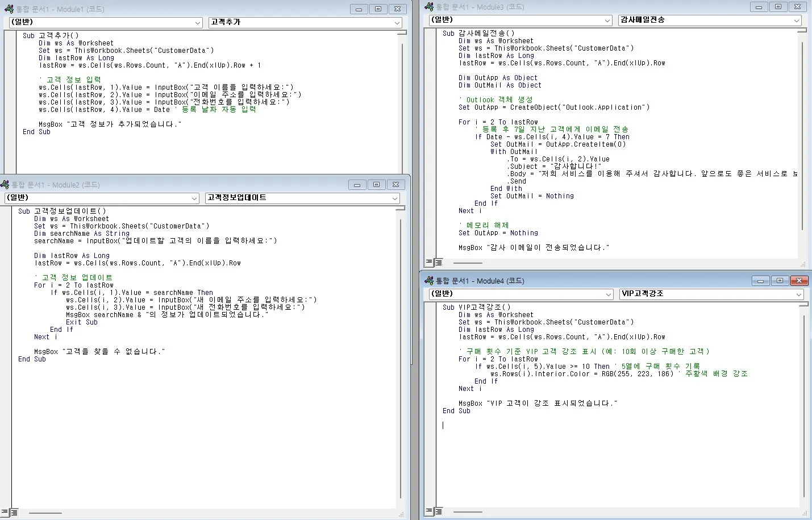Open the 감사메일전송 procedure dropdown

coord(797,20)
